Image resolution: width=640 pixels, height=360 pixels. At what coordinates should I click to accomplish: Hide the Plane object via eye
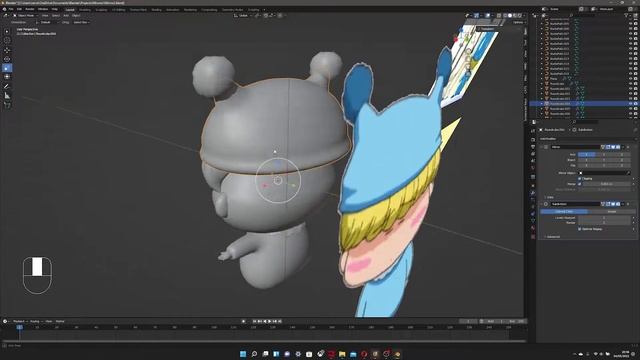coord(630,79)
